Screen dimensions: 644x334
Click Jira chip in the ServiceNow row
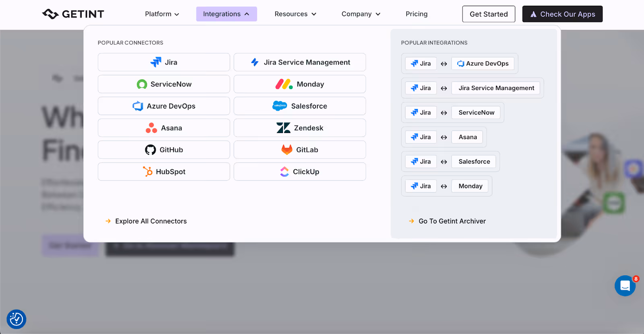click(421, 113)
